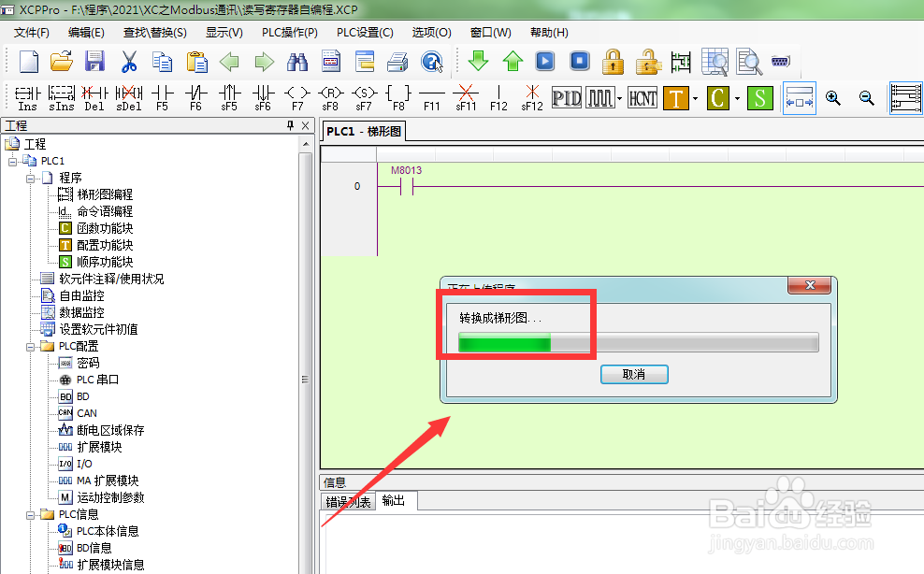Unlock the PLC with open padlock icon

tap(647, 62)
